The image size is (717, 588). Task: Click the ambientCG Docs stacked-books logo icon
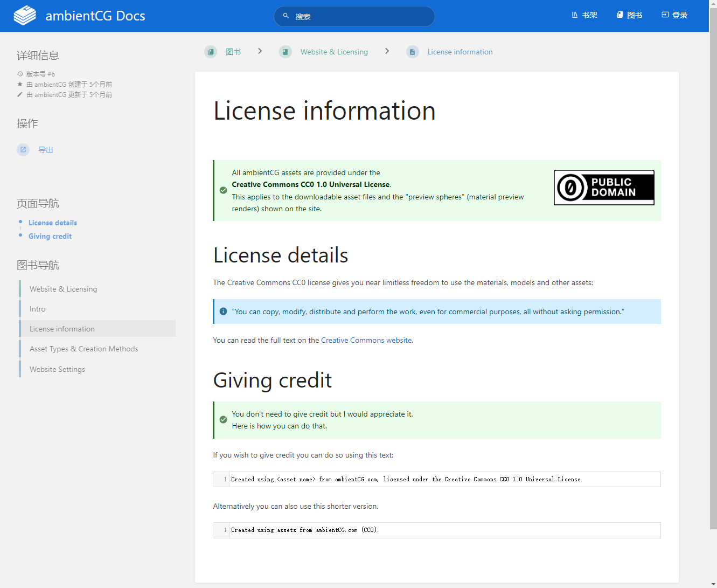[25, 16]
